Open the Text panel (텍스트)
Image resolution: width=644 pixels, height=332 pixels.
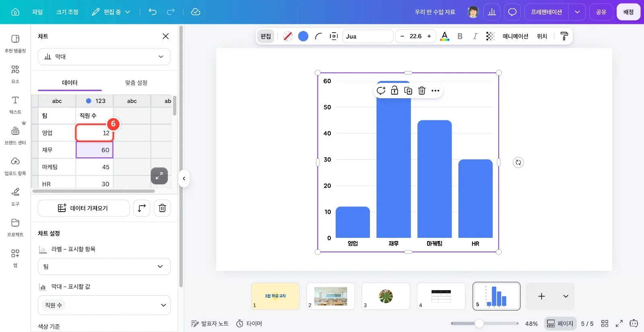15,105
